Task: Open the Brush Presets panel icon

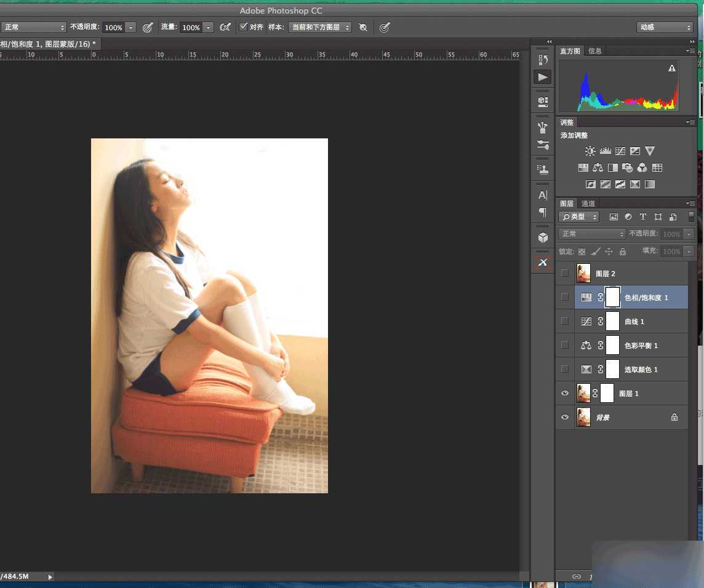Action: pyautogui.click(x=543, y=145)
